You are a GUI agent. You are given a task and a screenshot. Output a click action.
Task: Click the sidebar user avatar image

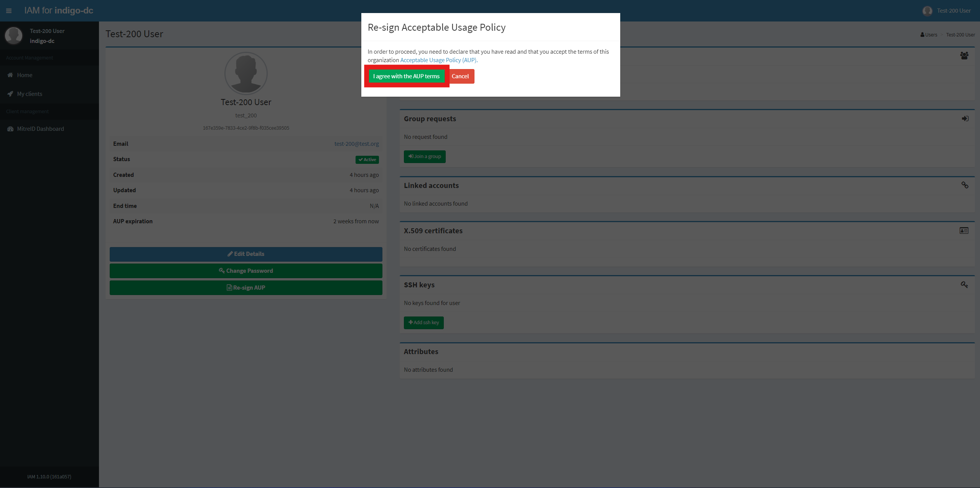pyautogui.click(x=14, y=36)
